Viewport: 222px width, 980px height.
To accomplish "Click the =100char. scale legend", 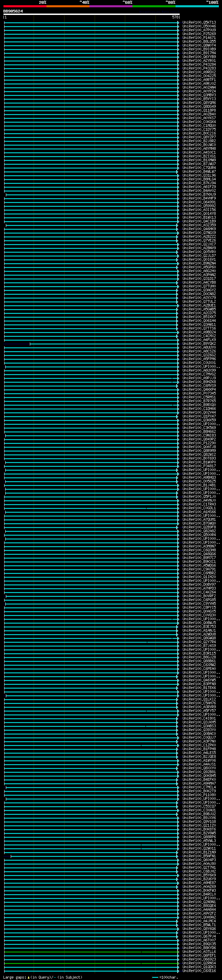I will (165, 977).
